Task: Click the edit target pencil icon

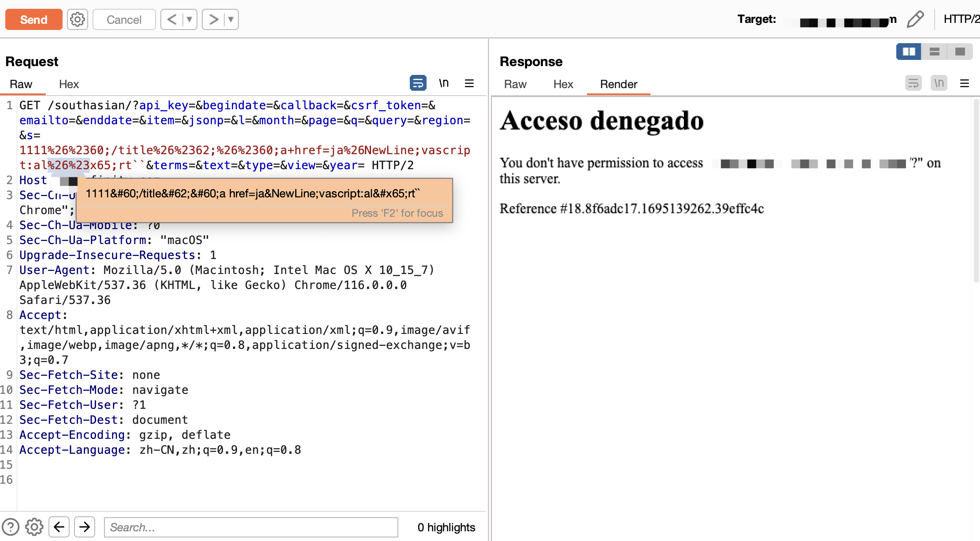Action: tap(915, 19)
